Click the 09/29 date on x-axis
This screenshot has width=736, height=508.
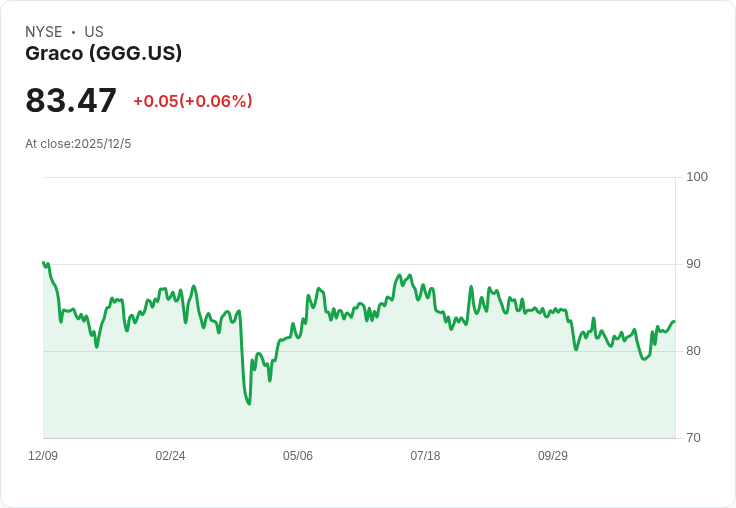pyautogui.click(x=553, y=456)
